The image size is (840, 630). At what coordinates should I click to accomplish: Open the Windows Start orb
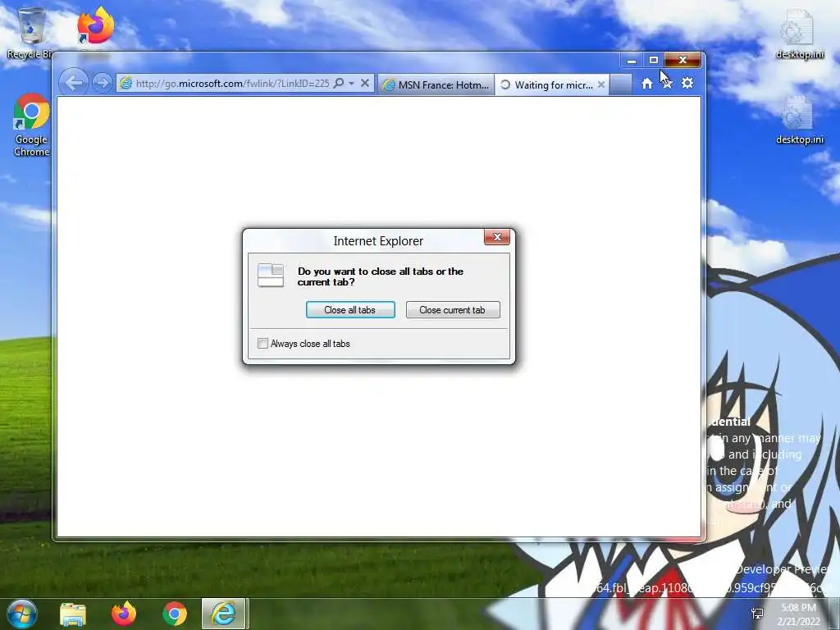click(22, 614)
